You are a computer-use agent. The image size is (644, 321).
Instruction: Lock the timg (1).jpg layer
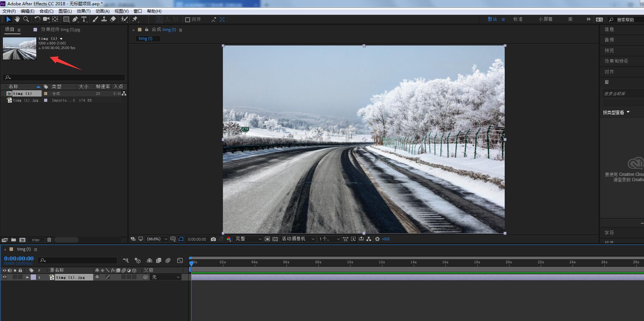(x=20, y=277)
